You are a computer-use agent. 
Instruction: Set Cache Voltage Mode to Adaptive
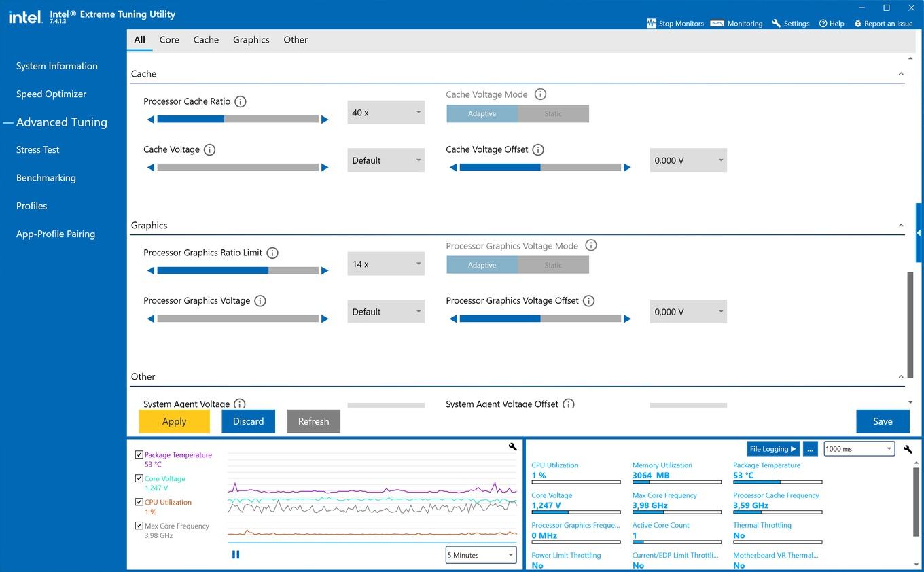point(482,113)
